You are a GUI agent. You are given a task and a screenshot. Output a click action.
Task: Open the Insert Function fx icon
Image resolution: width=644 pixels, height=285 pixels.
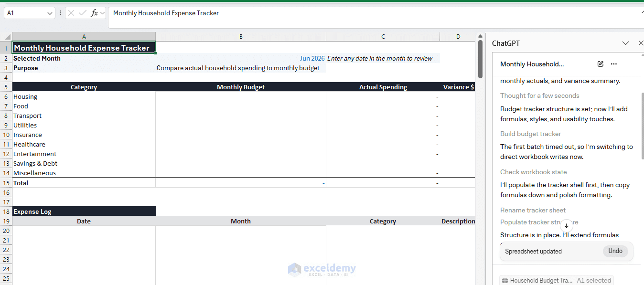tap(94, 13)
